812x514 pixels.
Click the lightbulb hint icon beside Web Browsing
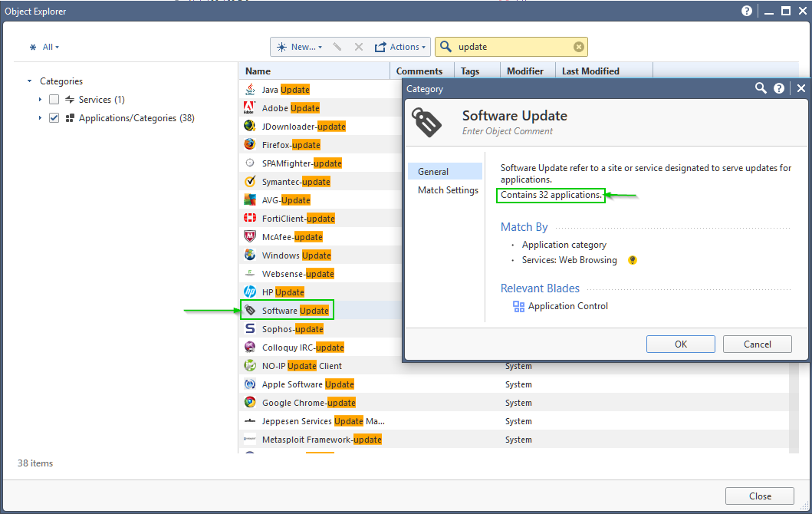click(633, 260)
